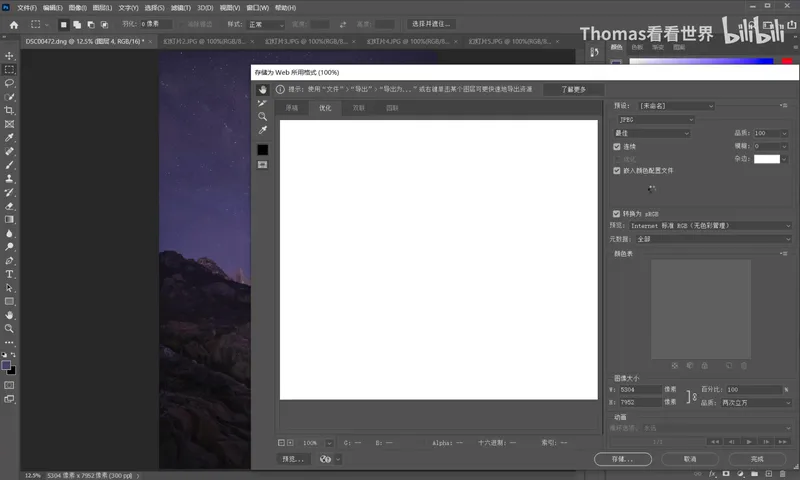Viewport: 800px width, 480px height.
Task: Open the 滤镜(T) menu
Action: point(181,8)
